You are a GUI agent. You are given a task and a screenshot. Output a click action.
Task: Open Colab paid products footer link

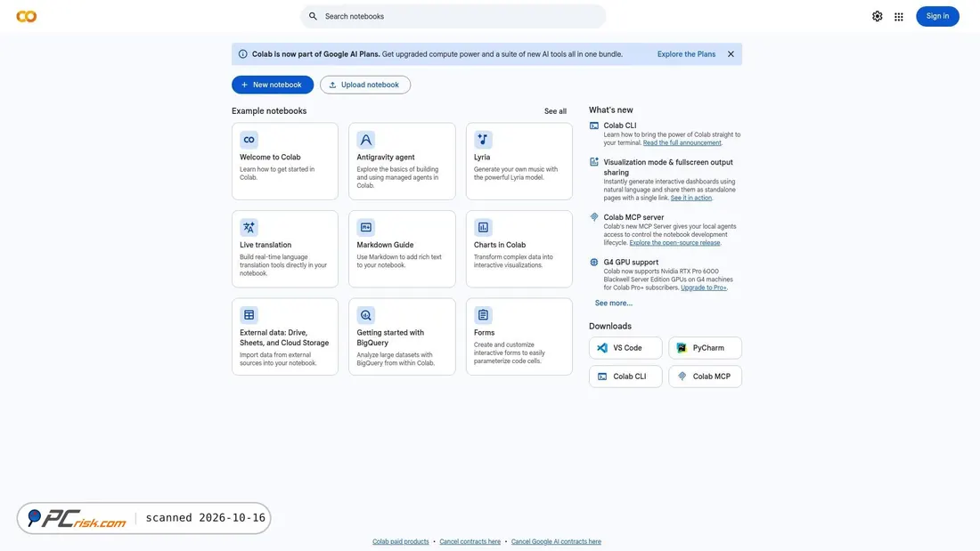pyautogui.click(x=401, y=541)
